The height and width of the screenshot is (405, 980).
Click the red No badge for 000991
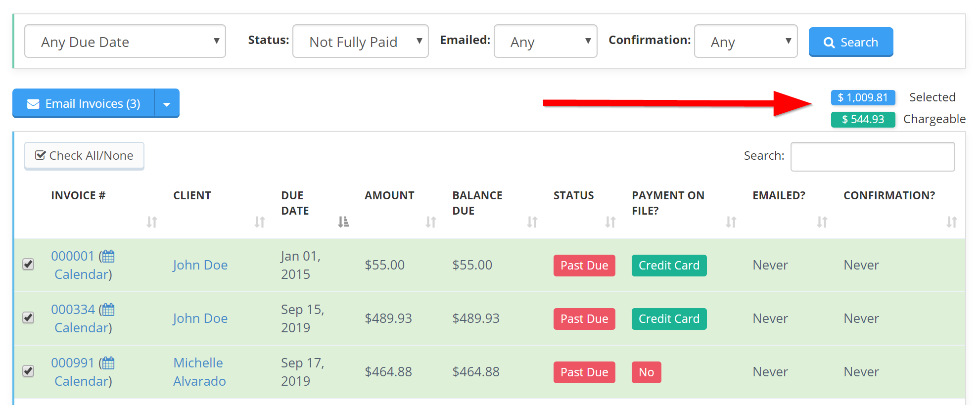(x=647, y=372)
